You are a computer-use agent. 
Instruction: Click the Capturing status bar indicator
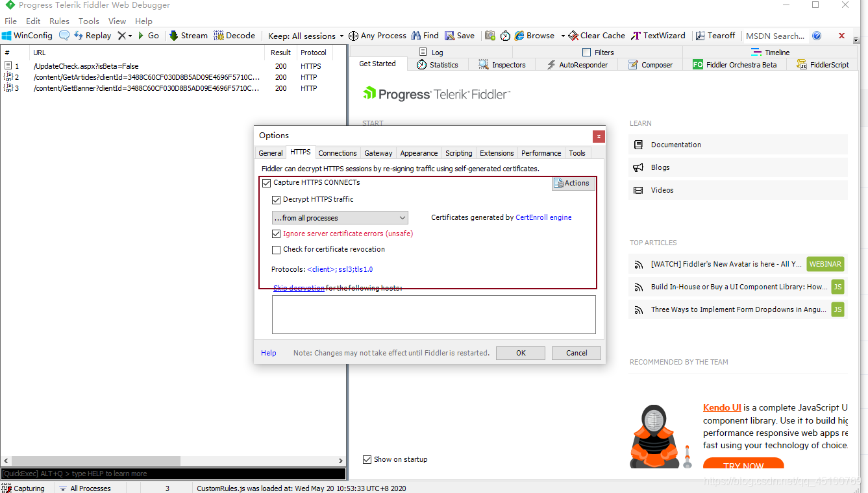[x=23, y=488]
